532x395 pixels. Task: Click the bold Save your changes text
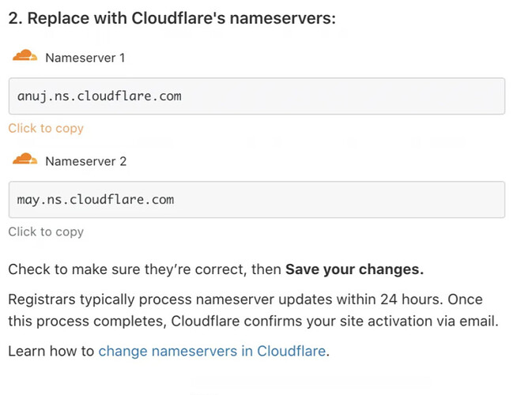click(354, 269)
